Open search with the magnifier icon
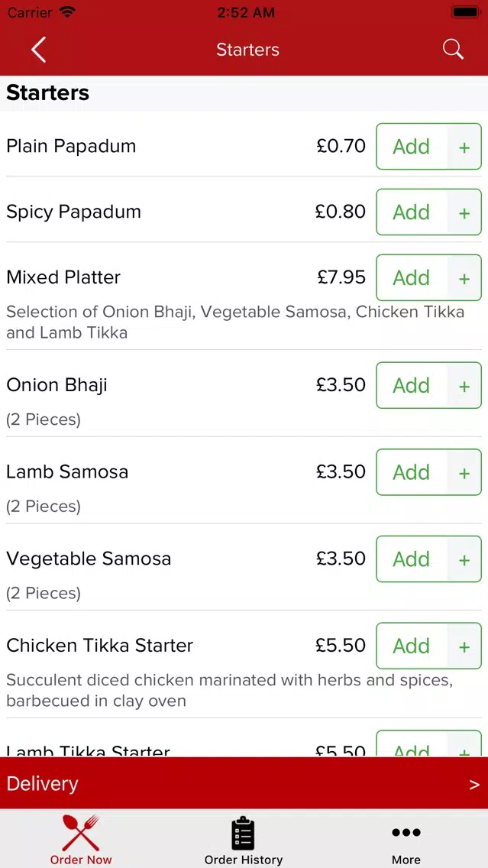This screenshot has height=868, width=488. pos(453,49)
